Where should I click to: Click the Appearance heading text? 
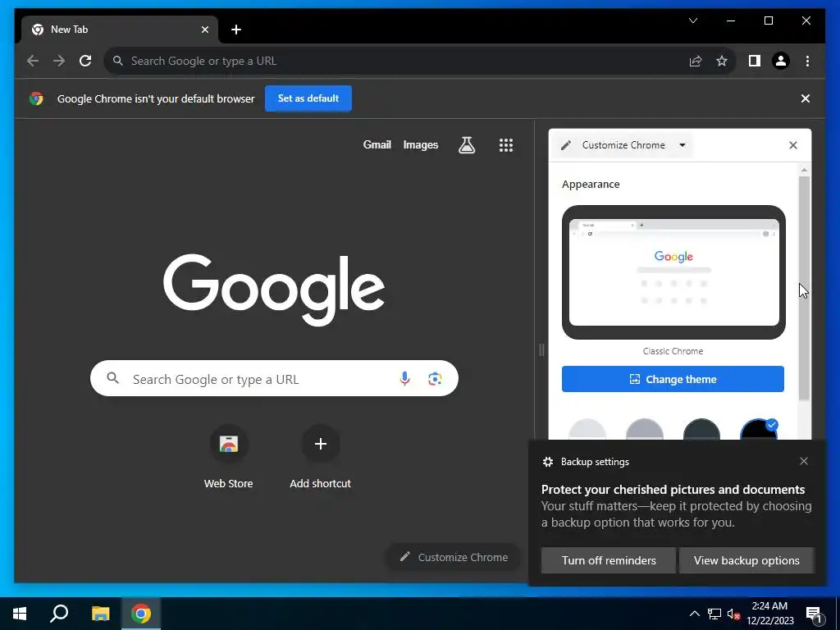(x=591, y=185)
